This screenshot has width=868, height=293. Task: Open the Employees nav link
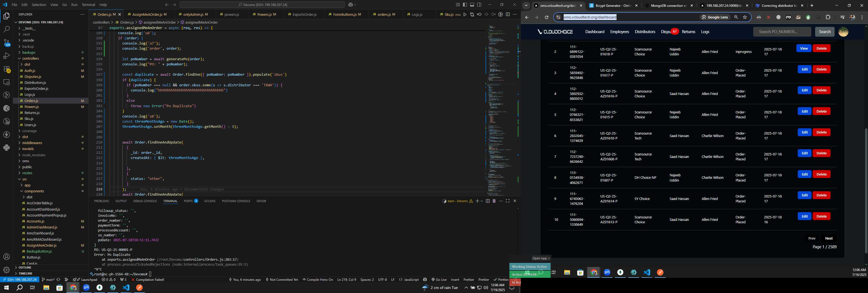pyautogui.click(x=619, y=32)
